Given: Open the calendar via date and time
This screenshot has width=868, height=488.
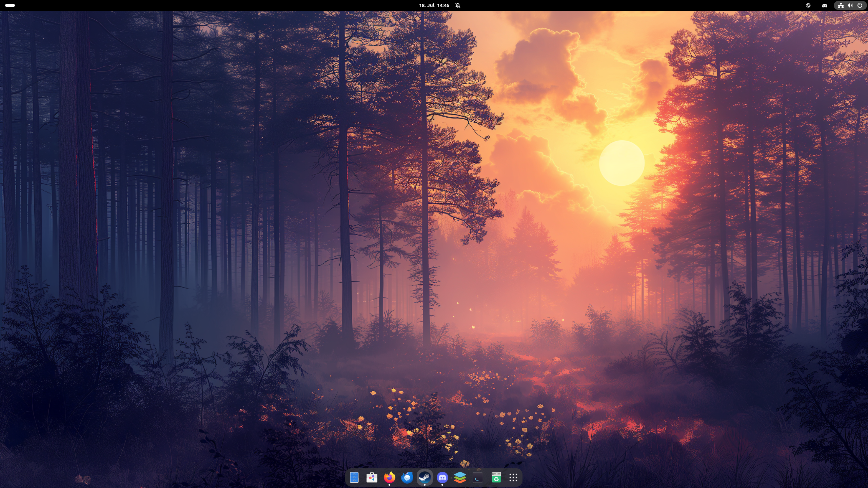Looking at the screenshot, I should [434, 5].
